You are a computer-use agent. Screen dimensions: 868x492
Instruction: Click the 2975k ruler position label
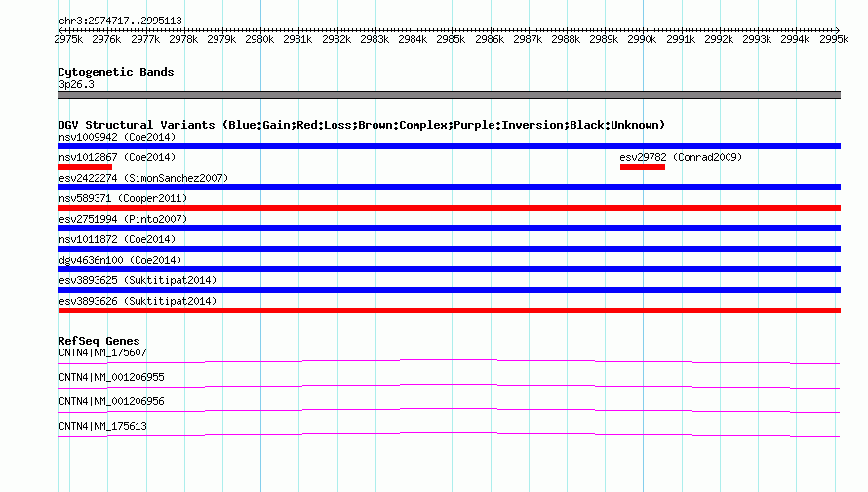pyautogui.click(x=68, y=39)
